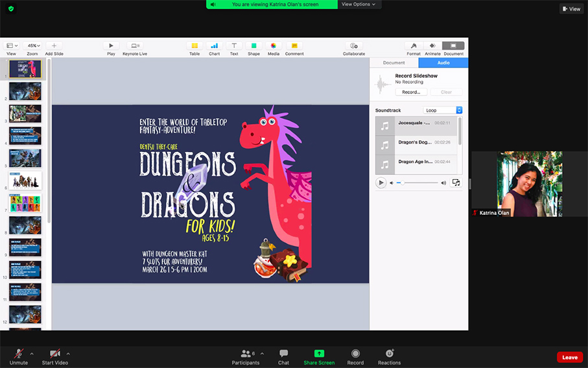
Task: Click the Add Slide plus button
Action: 54,46
